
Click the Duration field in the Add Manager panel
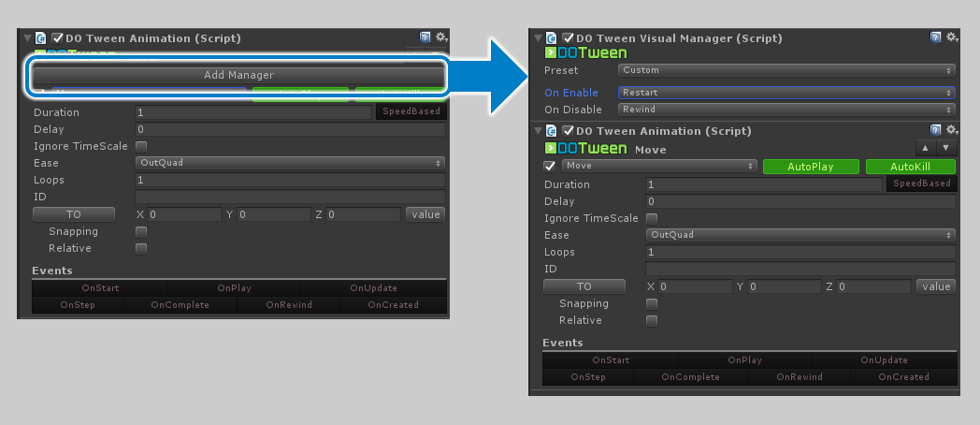coord(252,112)
